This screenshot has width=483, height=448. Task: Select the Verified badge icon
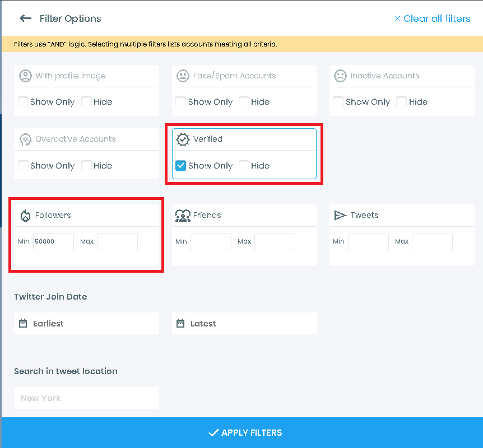pos(183,139)
